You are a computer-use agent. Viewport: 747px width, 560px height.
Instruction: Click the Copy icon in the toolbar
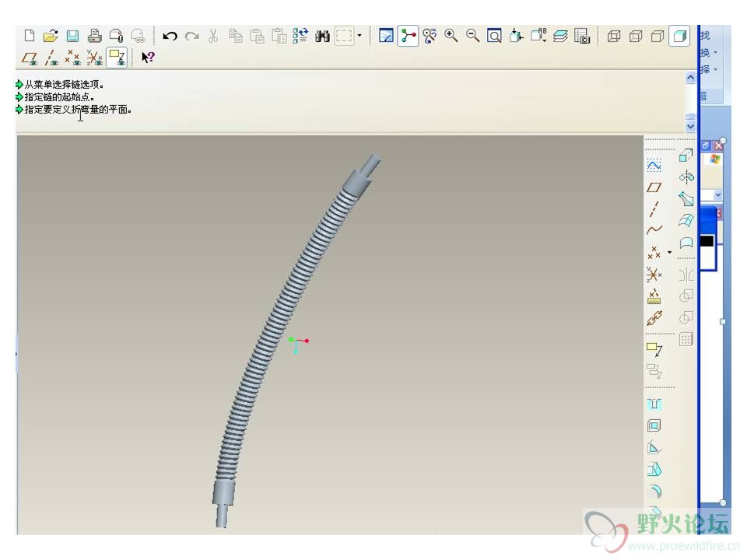[235, 36]
